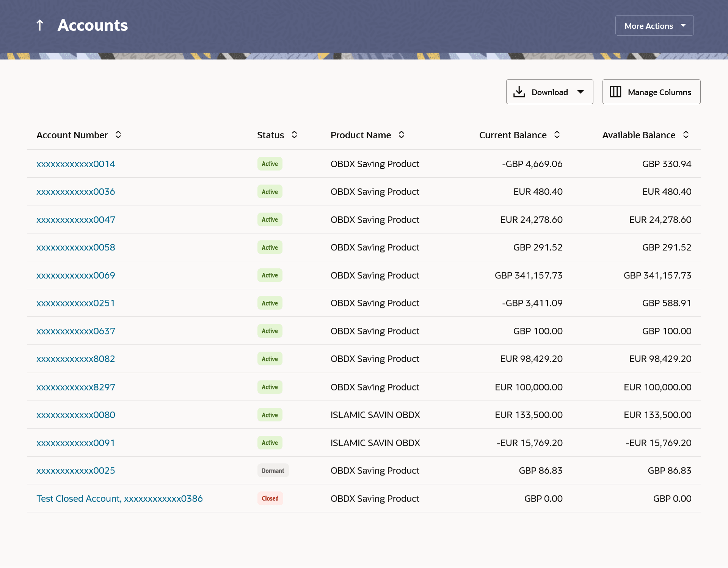Open the More Actions dropdown
The width and height of the screenshot is (728, 568).
pyautogui.click(x=654, y=26)
